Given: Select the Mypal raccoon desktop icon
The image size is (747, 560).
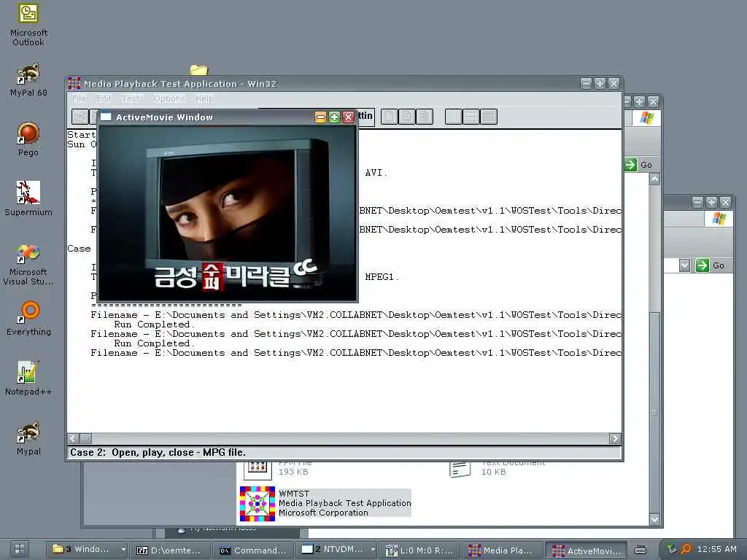Looking at the screenshot, I should (28, 438).
